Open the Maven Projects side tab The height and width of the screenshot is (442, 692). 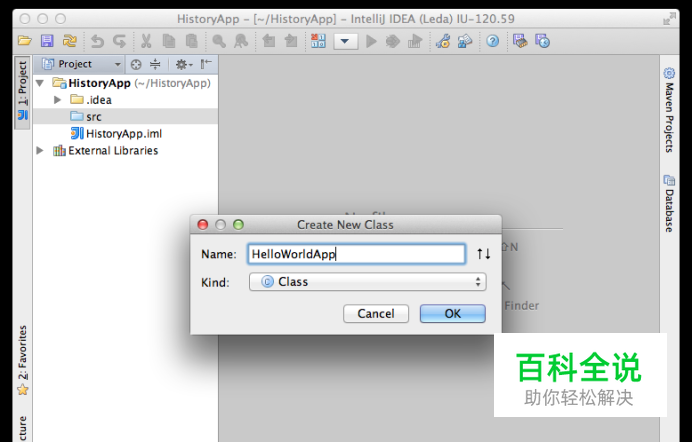(669, 110)
